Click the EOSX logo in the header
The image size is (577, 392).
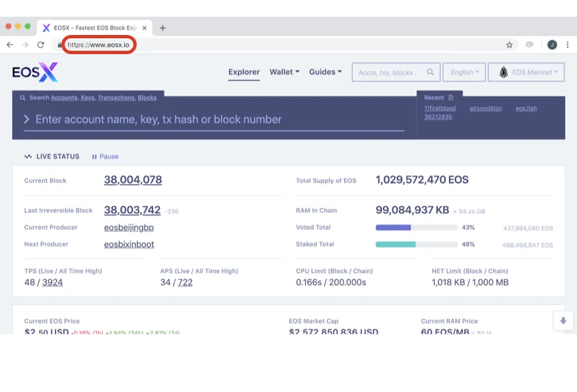pyautogui.click(x=35, y=72)
